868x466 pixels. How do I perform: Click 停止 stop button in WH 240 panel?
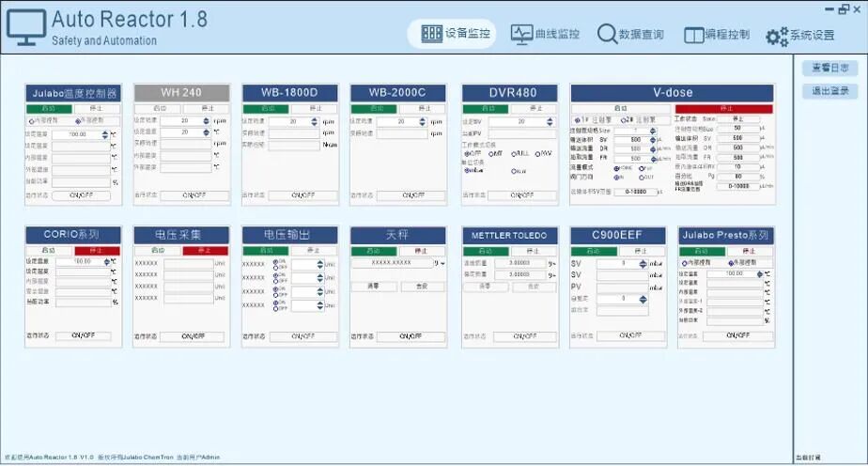point(207,108)
